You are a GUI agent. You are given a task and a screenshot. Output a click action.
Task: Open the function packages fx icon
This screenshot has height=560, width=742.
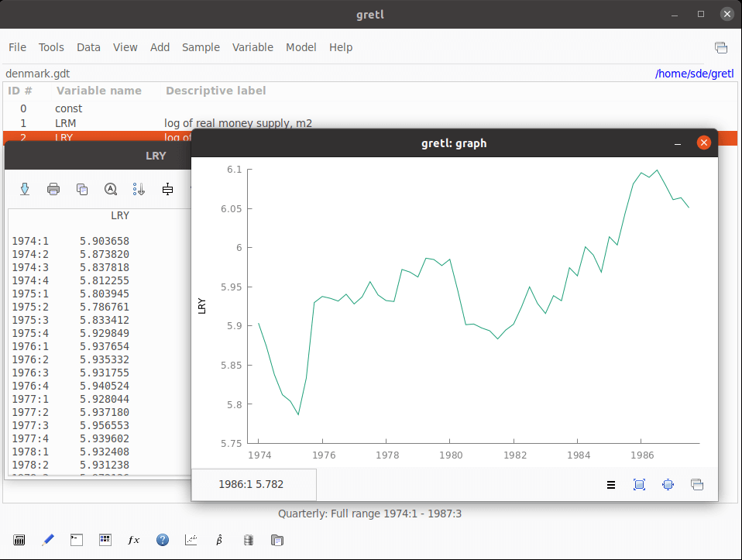coord(133,540)
